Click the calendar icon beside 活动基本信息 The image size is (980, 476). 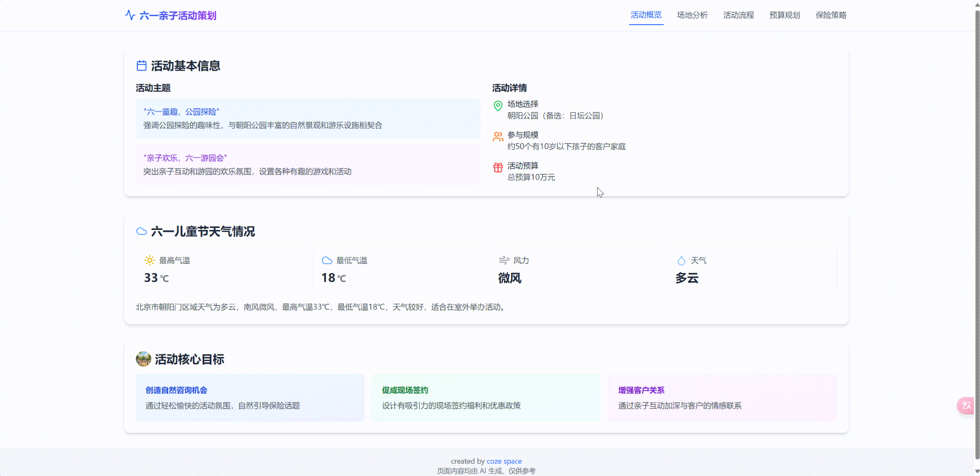click(142, 66)
